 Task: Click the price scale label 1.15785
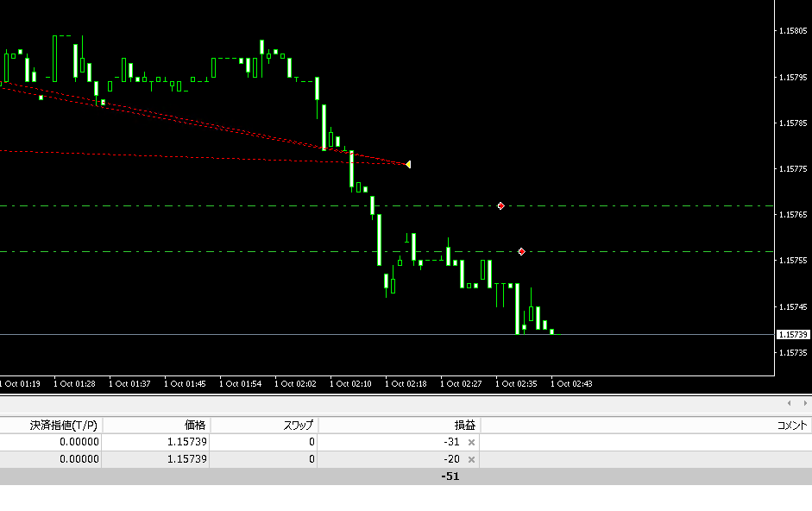[793, 123]
